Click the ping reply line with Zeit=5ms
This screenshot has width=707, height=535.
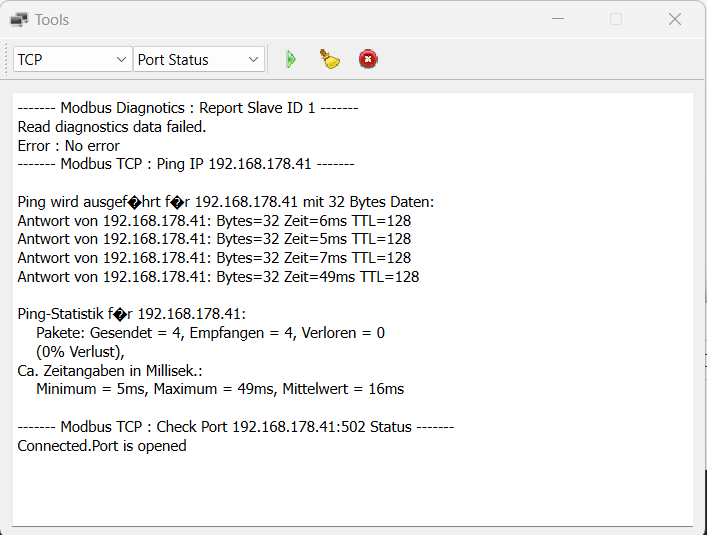click(214, 239)
